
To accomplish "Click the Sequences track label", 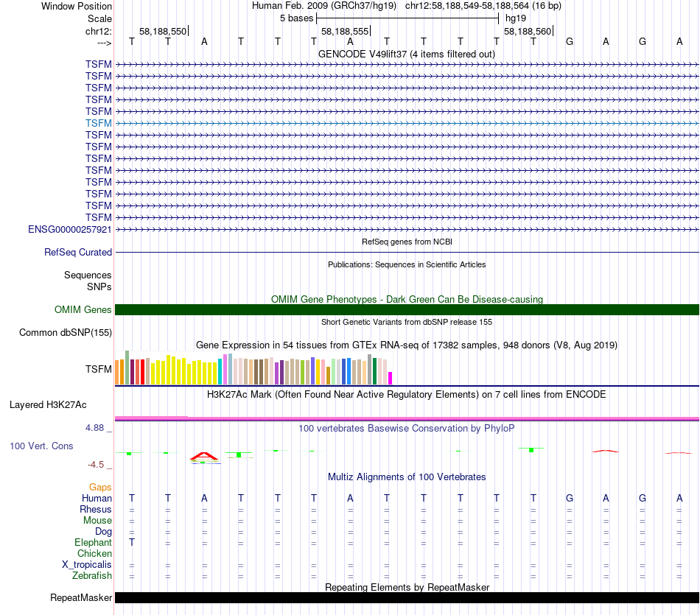I will pos(88,275).
